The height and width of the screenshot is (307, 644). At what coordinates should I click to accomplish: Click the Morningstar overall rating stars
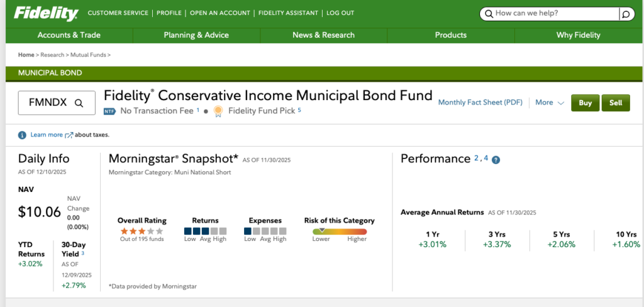click(142, 231)
